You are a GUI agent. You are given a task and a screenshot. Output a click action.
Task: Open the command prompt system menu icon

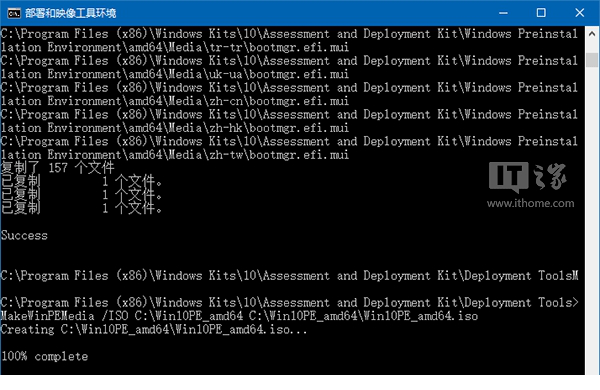pos(14,13)
